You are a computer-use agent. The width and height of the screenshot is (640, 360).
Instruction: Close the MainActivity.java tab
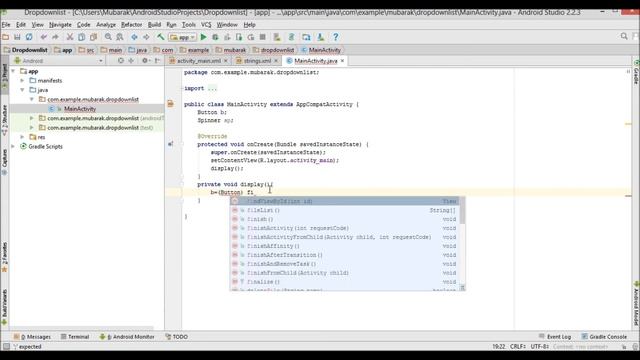pos(342,60)
